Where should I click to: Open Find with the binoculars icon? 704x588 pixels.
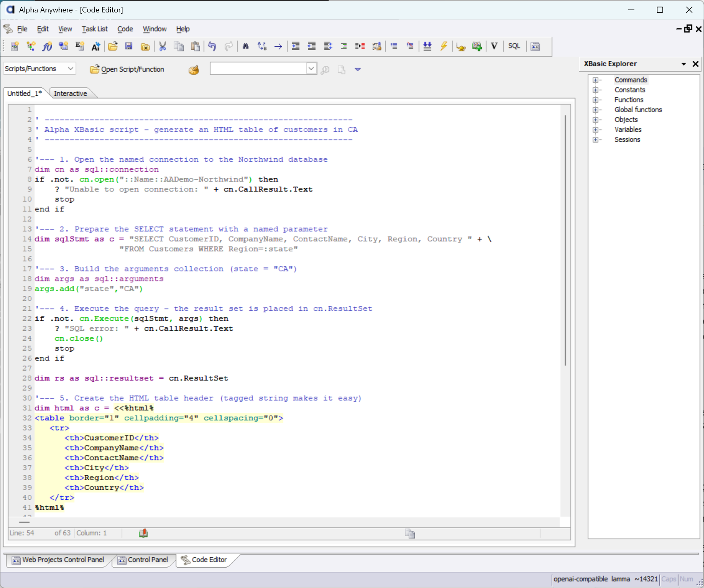[x=246, y=46]
